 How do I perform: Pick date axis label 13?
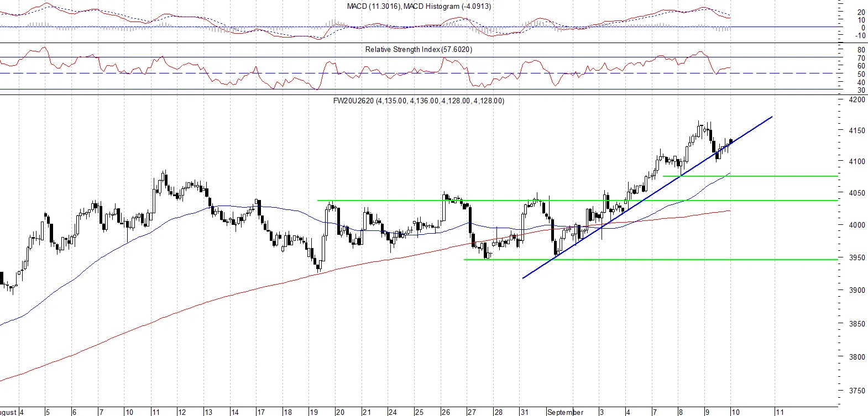(208, 412)
